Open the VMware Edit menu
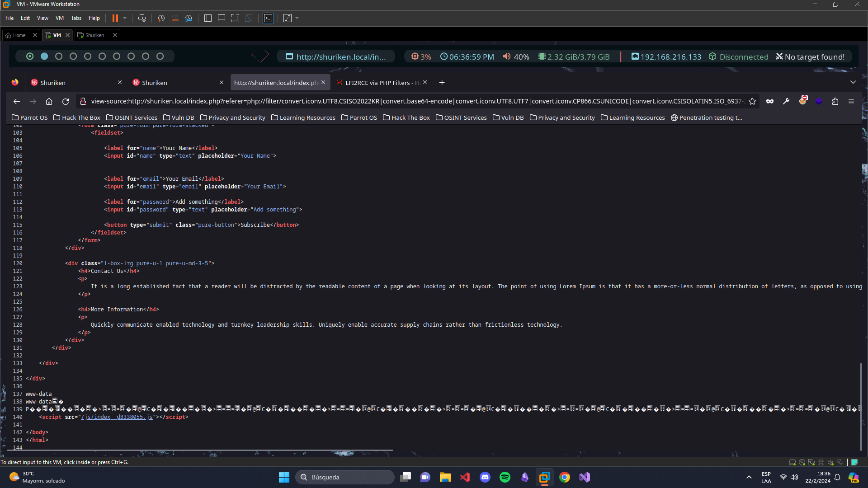The width and height of the screenshot is (868, 488). tap(25, 18)
